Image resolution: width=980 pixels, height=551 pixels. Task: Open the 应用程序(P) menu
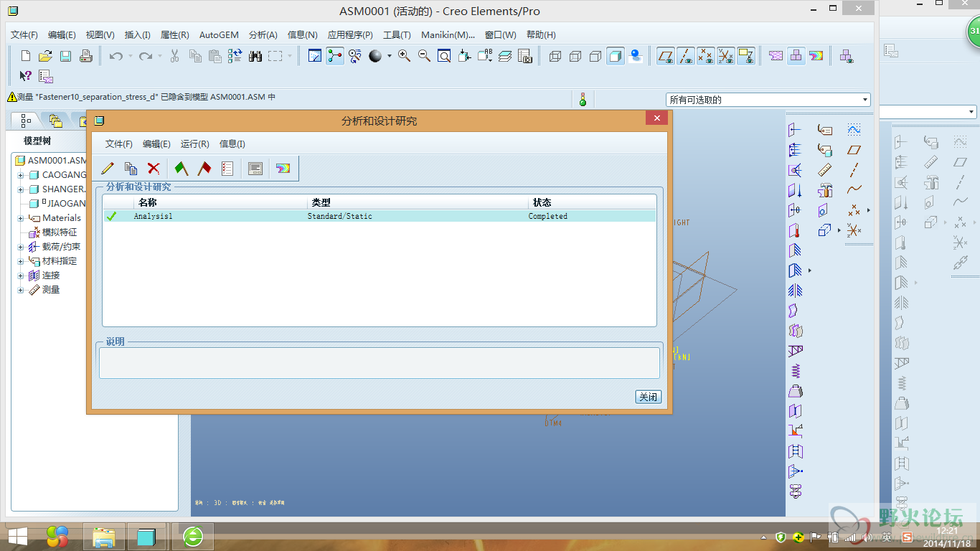tap(350, 34)
